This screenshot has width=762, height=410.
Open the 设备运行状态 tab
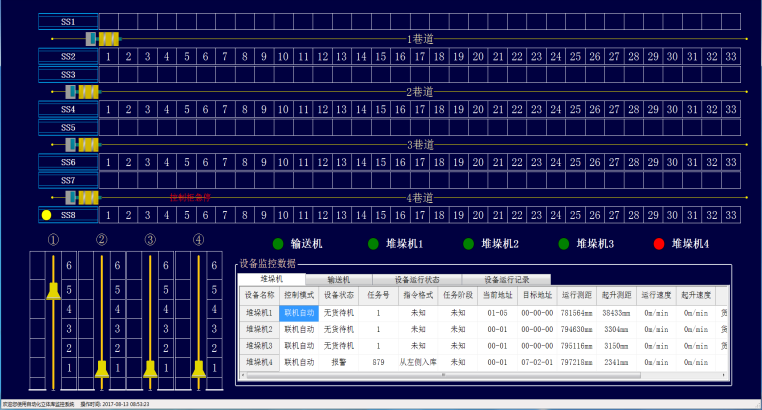pos(422,280)
